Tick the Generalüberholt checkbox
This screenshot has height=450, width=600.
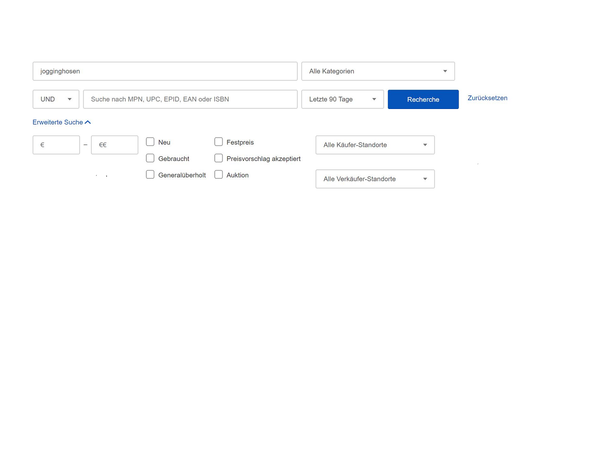click(150, 175)
